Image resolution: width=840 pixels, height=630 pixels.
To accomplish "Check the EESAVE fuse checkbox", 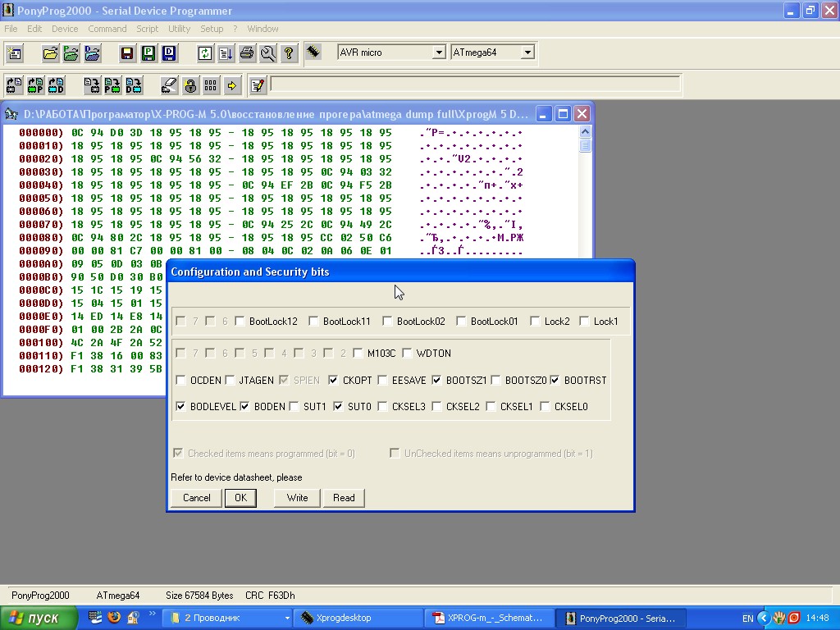I will coord(382,380).
